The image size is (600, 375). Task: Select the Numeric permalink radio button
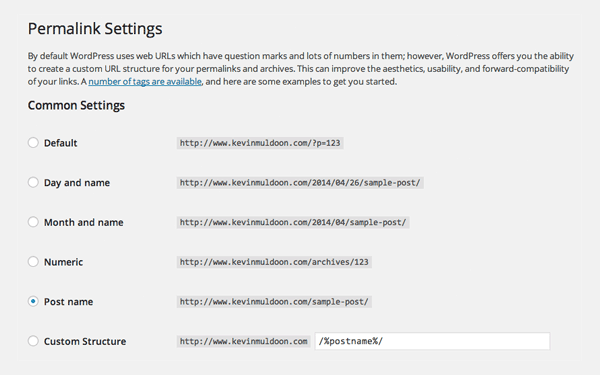pos(33,262)
